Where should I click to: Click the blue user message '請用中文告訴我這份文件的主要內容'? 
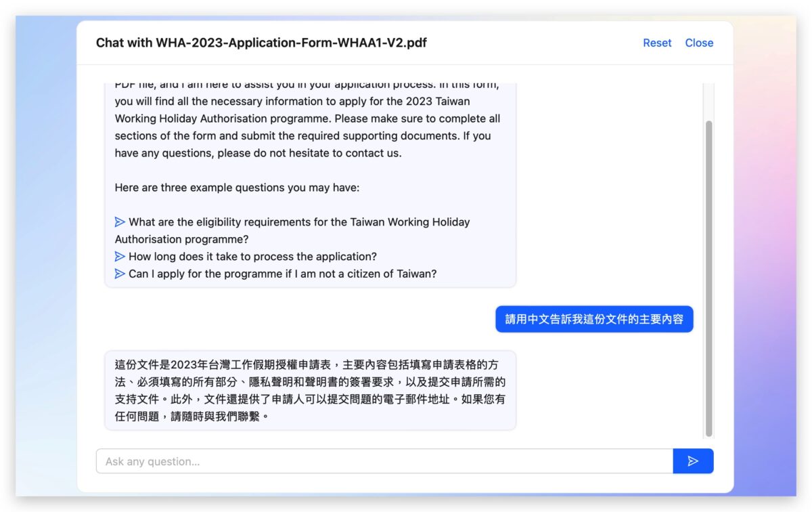[594, 319]
